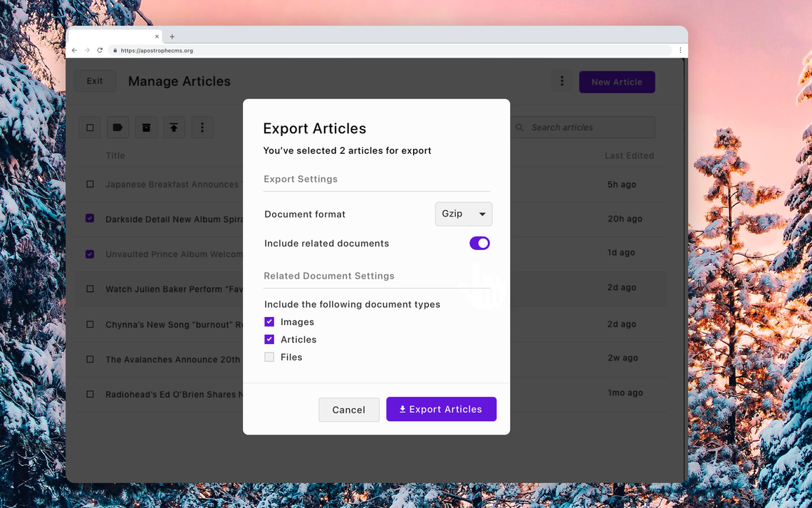Focus the Search articles field

[583, 128]
